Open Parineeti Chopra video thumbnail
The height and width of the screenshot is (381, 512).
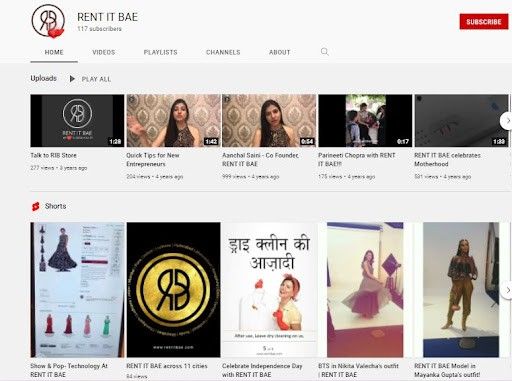click(x=365, y=121)
